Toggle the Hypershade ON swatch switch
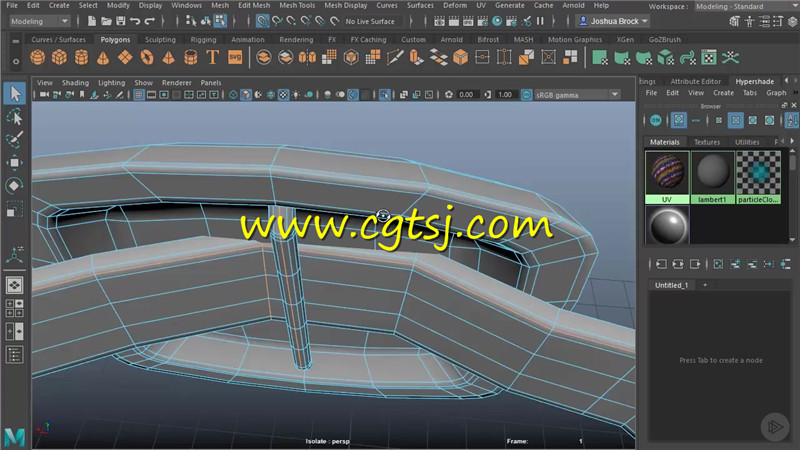 tap(656, 120)
